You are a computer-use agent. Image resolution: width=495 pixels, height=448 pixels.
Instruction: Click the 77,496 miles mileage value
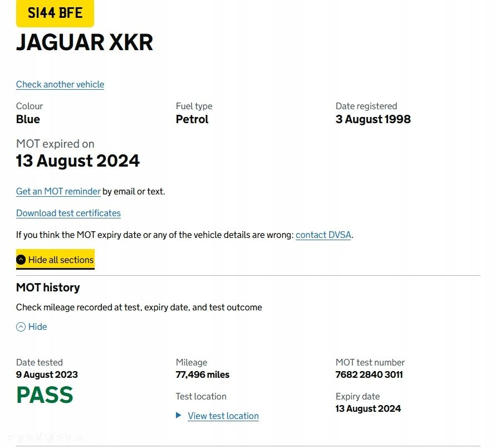[x=203, y=374]
